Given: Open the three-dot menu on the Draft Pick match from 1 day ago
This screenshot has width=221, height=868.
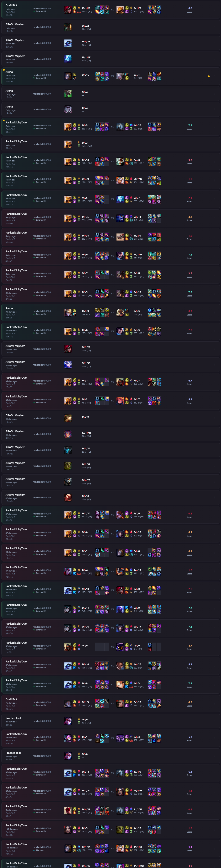Looking at the screenshot, I should coord(214,10).
